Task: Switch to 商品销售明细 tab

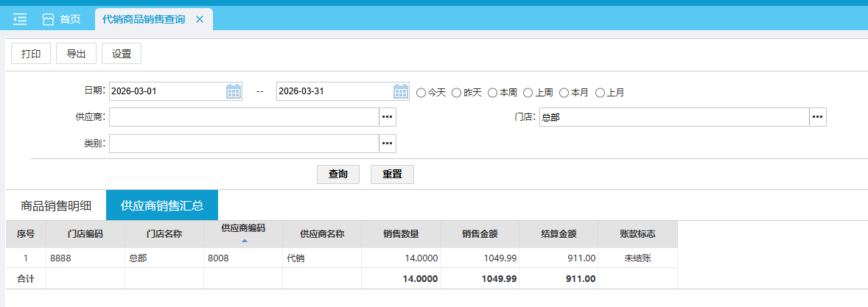Action: tap(56, 205)
